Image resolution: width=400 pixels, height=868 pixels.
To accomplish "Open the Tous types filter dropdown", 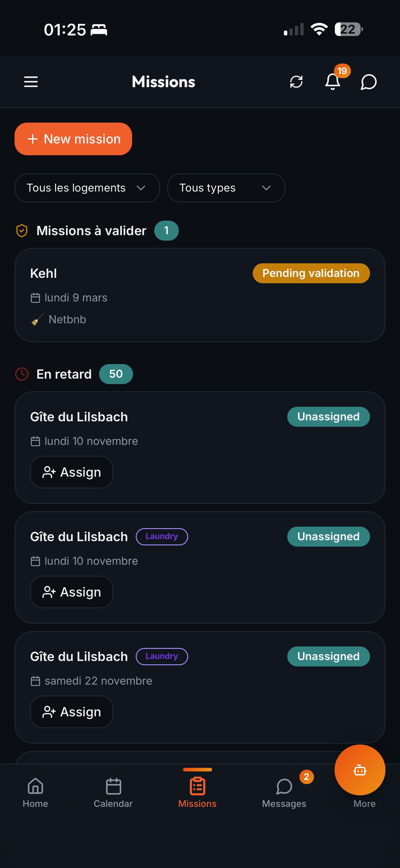I will [x=226, y=188].
